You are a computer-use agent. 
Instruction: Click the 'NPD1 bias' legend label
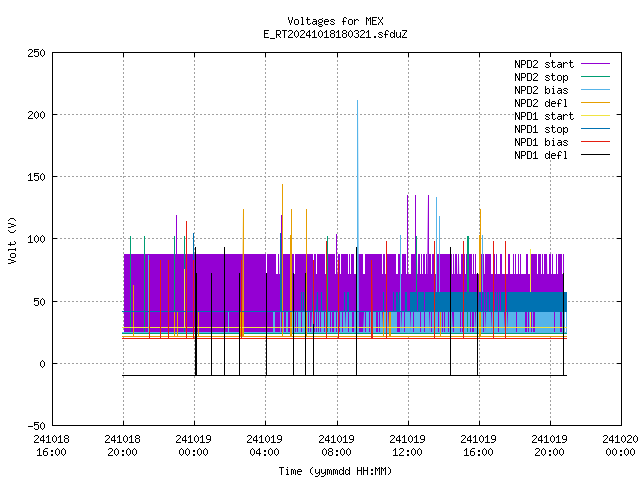541,142
